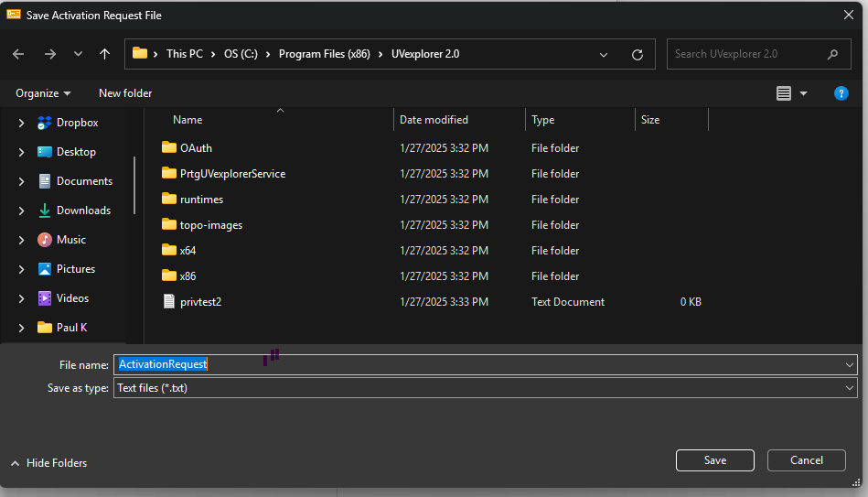Click the folder icon in address bar
The height and width of the screenshot is (497, 868).
(140, 53)
